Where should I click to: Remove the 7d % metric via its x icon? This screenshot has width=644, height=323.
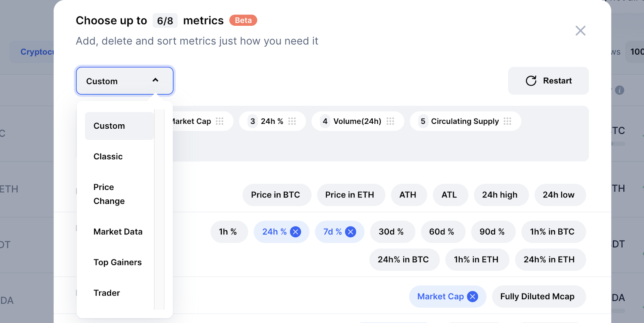(x=351, y=232)
